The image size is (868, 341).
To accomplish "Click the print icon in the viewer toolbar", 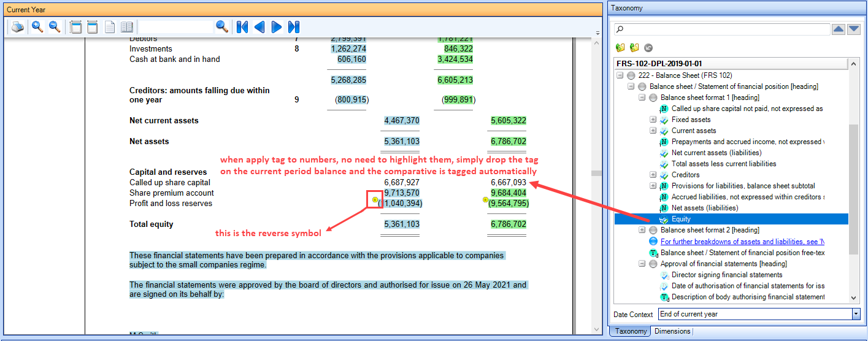I will 17,27.
